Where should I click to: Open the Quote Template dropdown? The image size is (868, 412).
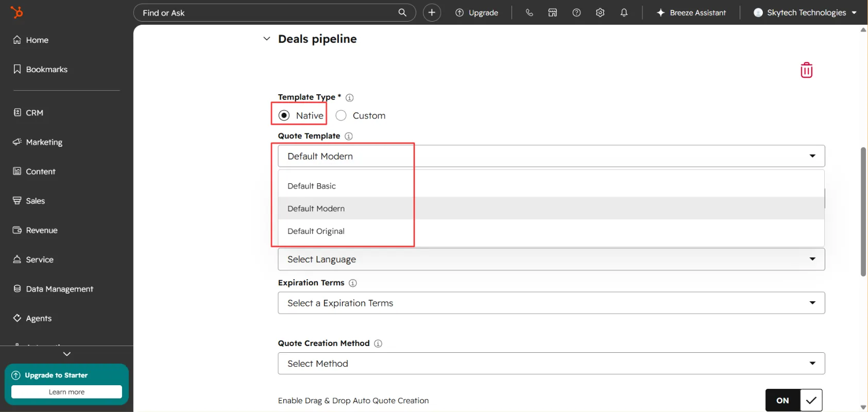551,156
